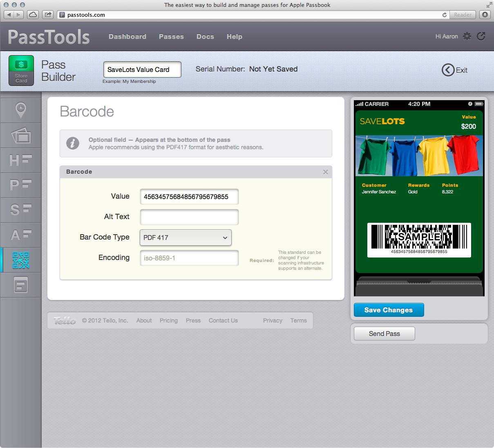Click the Example: My Membership hint text
The height and width of the screenshot is (448, 494).
(129, 81)
